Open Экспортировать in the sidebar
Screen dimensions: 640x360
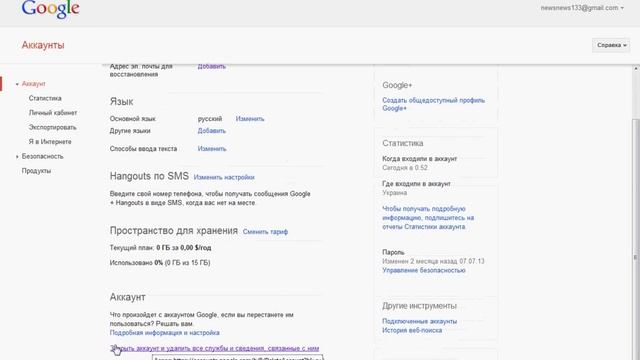point(52,127)
